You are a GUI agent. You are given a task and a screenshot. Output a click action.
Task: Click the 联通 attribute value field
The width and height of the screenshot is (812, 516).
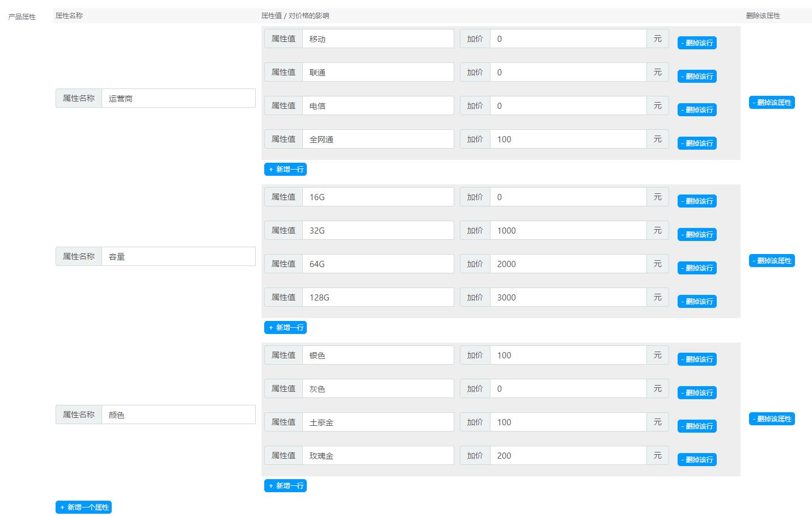click(x=378, y=73)
